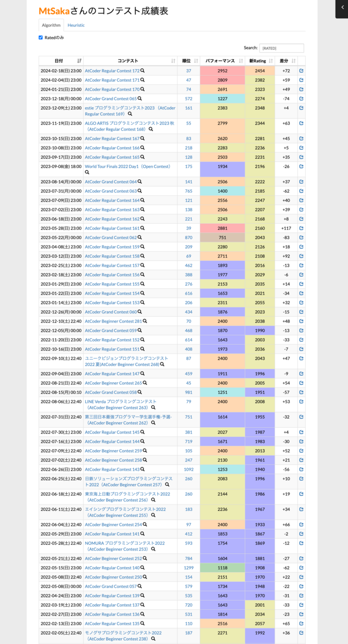Open 東京海上日動プログラミングコンテスト2022 link

click(x=128, y=497)
